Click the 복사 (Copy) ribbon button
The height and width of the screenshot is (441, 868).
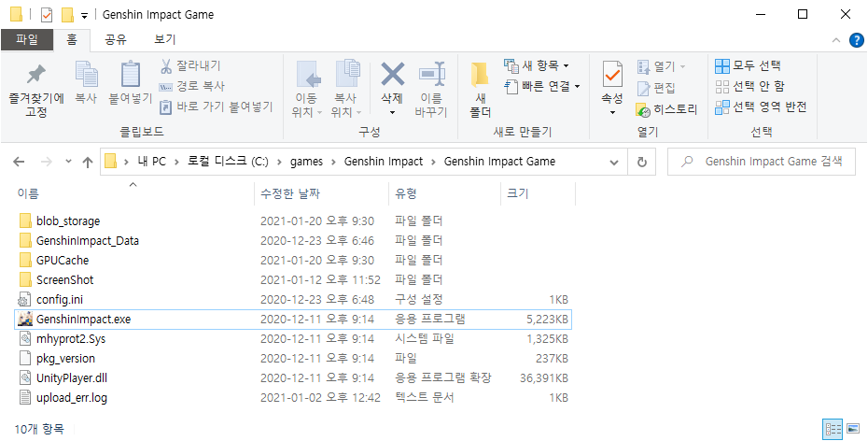point(86,83)
